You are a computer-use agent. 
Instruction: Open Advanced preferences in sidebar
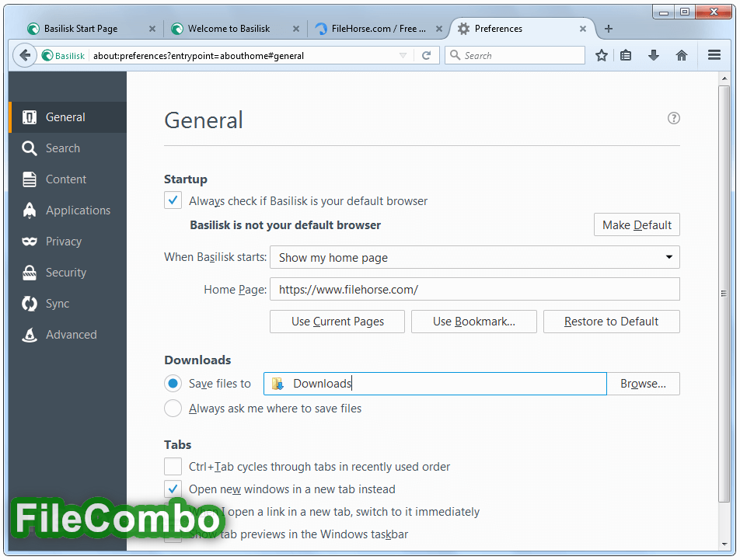(68, 336)
